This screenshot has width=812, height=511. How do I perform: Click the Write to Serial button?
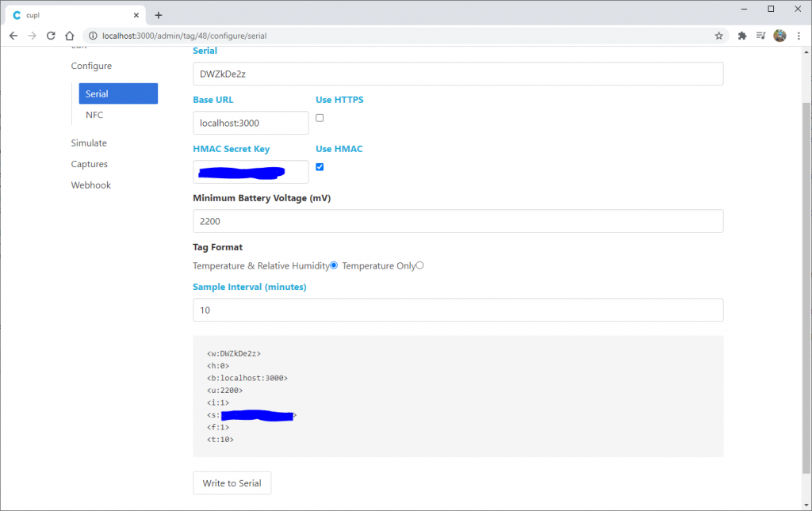(232, 483)
